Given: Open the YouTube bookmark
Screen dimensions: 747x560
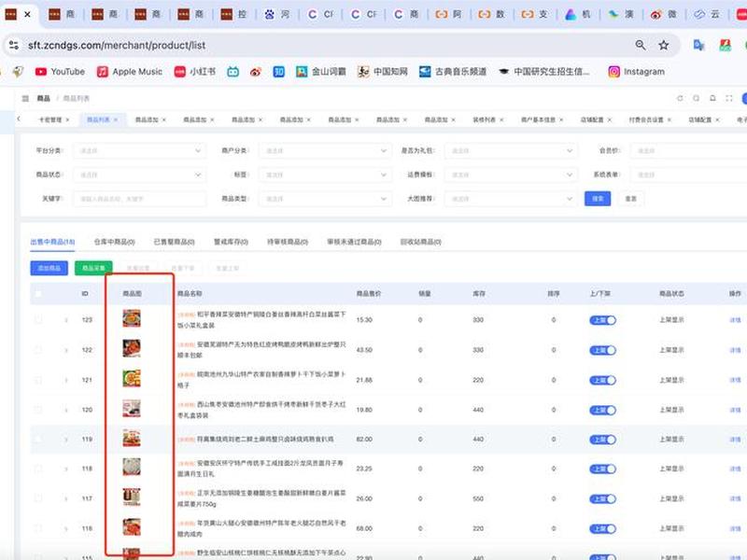Looking at the screenshot, I should 60,72.
